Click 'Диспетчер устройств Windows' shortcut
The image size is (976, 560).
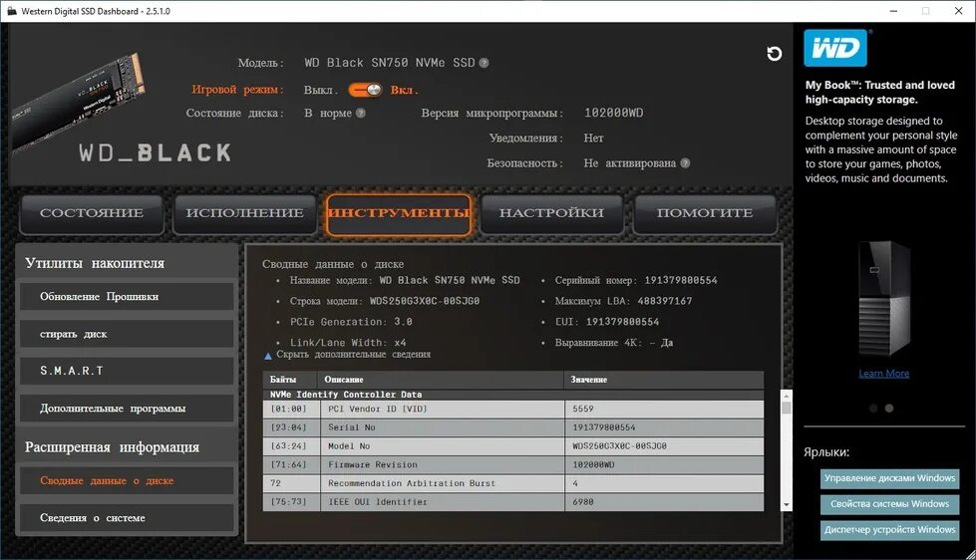(x=889, y=529)
